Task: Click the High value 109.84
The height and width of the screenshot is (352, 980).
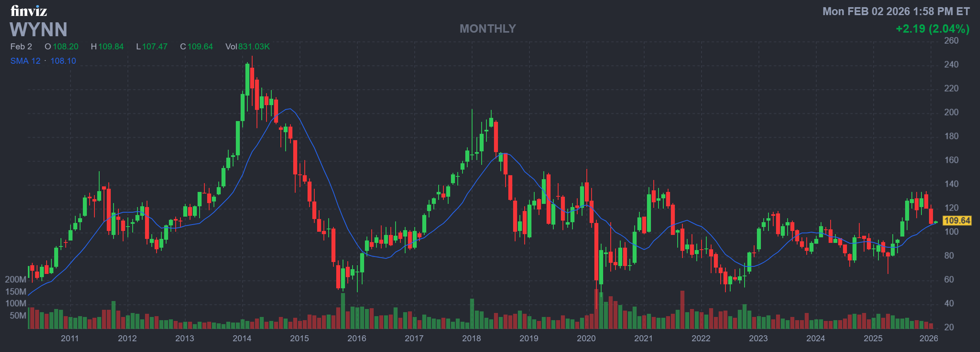Action: (x=111, y=47)
